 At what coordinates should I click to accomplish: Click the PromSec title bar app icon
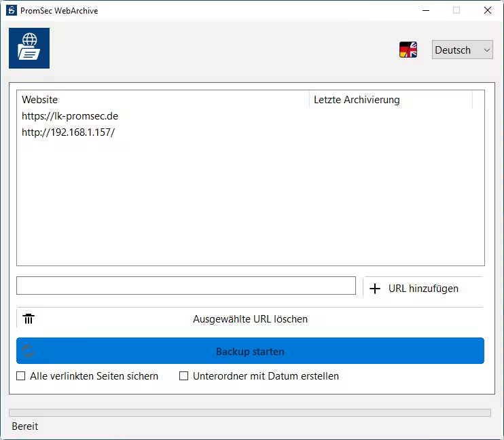pyautogui.click(x=11, y=10)
